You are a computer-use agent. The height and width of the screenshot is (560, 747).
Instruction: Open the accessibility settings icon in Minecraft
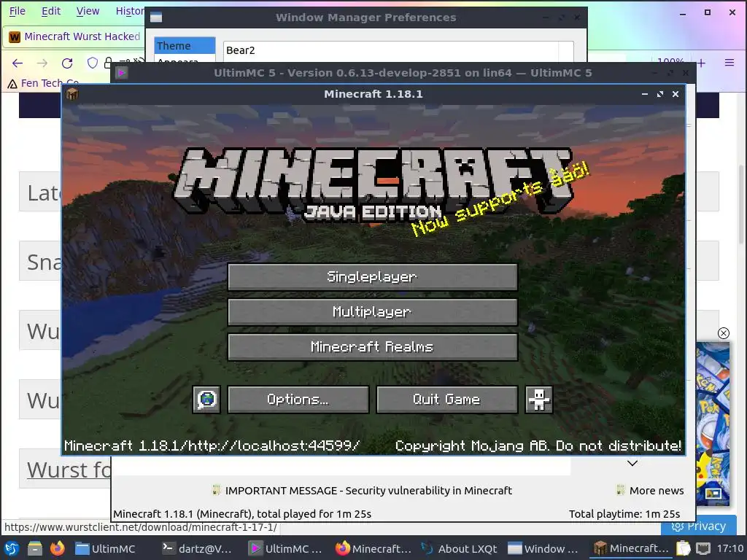pos(539,399)
